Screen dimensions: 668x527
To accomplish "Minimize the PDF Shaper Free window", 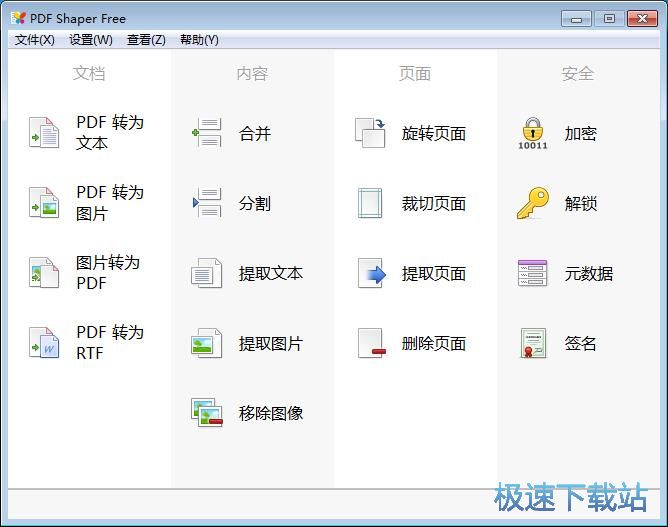I will point(576,19).
